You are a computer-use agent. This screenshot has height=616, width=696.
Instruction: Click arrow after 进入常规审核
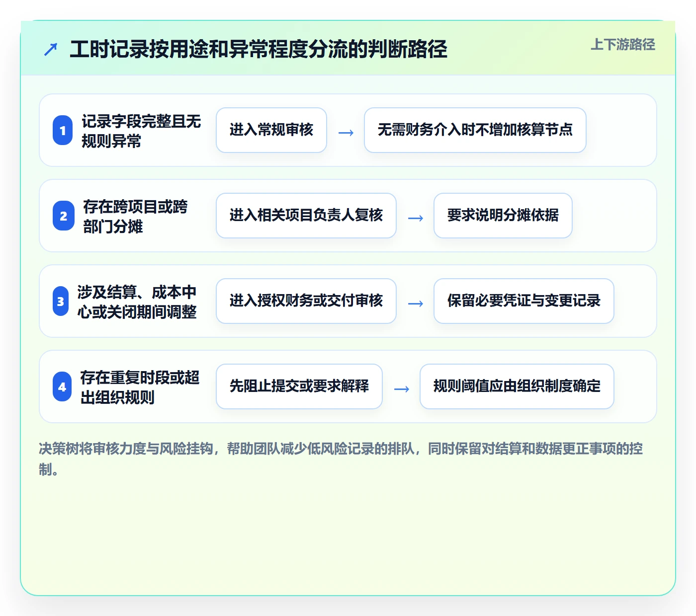(346, 133)
